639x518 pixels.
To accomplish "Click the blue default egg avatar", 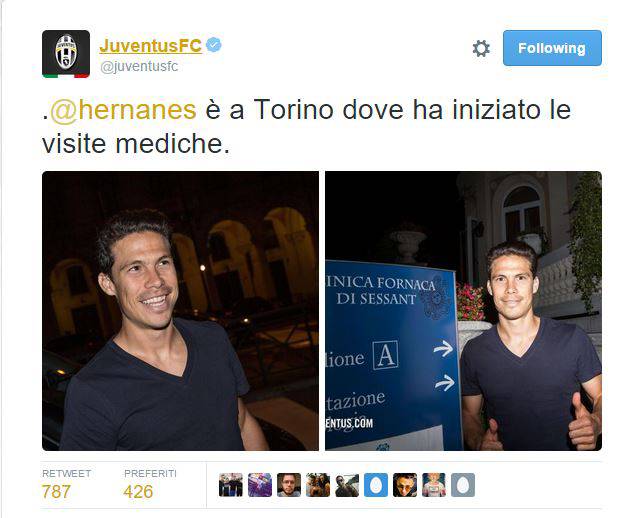I will point(376,485).
